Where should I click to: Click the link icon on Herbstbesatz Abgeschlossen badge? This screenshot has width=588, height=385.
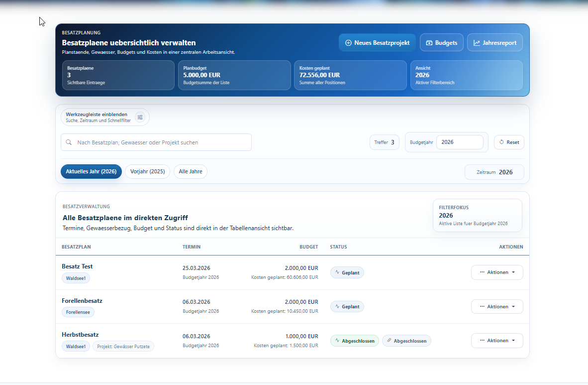389,340
